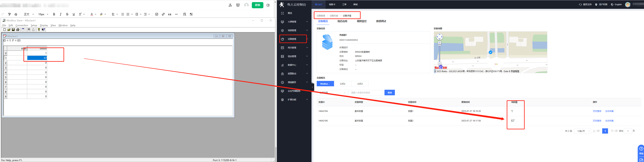Click 历史查询 link for 变量1
Viewport: 644px width, 162px height.
[x=597, y=111]
